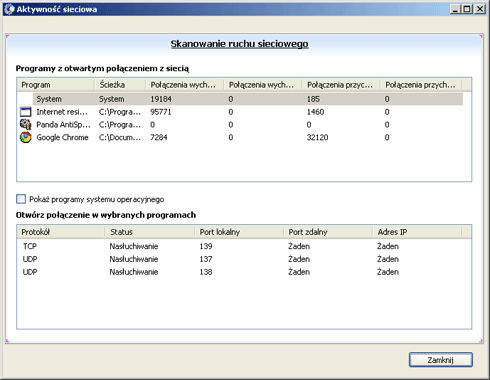Click the Internet browser window icon
The width and height of the screenshot is (490, 380).
tap(25, 112)
